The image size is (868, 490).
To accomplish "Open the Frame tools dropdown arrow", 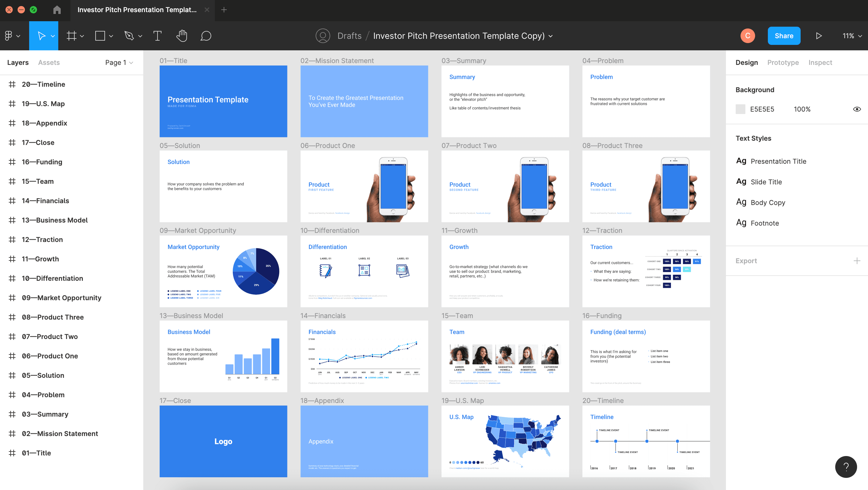I will 82,36.
